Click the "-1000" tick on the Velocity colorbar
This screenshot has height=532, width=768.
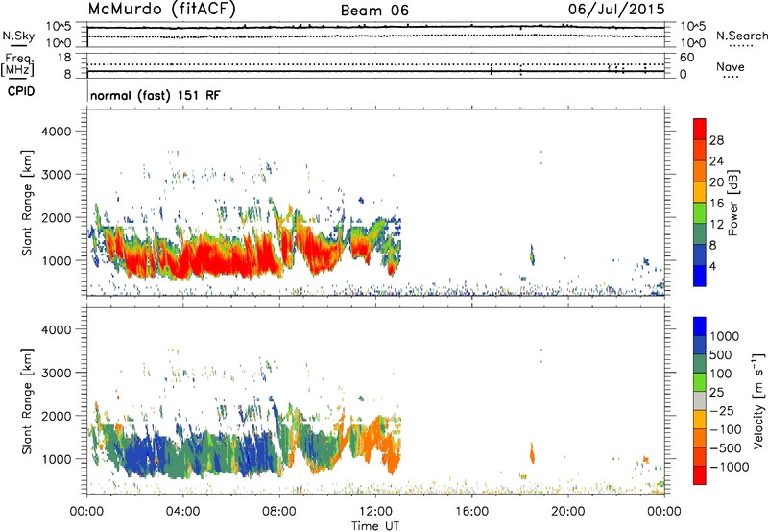pyautogui.click(x=729, y=467)
